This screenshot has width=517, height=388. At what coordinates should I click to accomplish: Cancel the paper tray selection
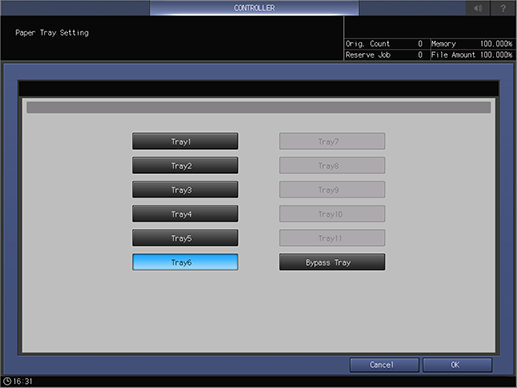coord(384,365)
